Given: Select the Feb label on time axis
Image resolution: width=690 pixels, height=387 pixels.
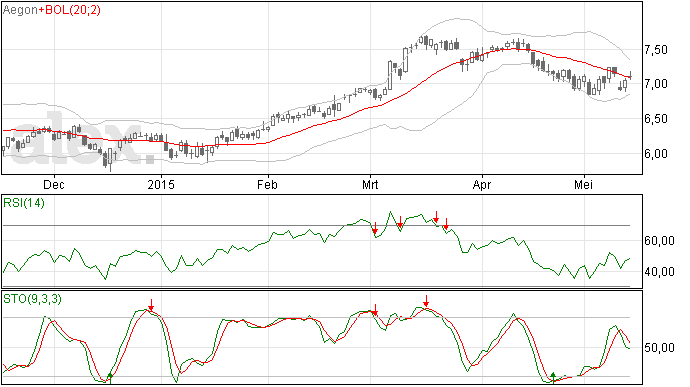Looking at the screenshot, I should (267, 184).
